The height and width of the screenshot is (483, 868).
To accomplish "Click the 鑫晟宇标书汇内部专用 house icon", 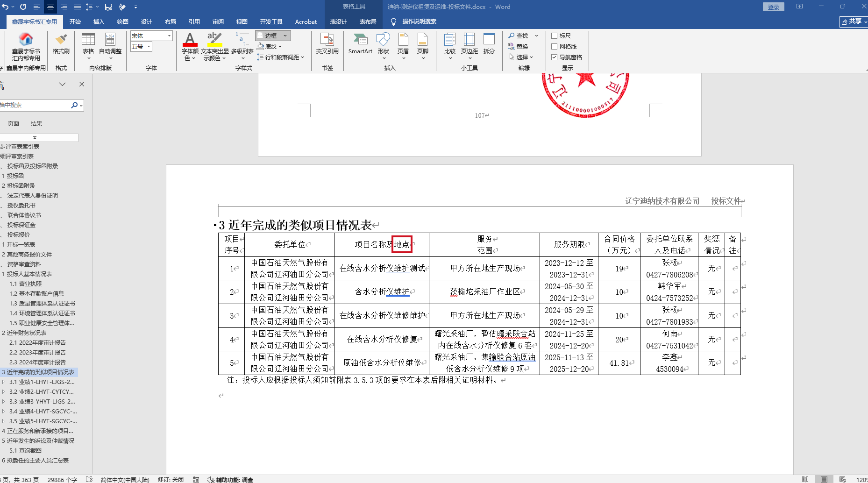I will (26, 39).
